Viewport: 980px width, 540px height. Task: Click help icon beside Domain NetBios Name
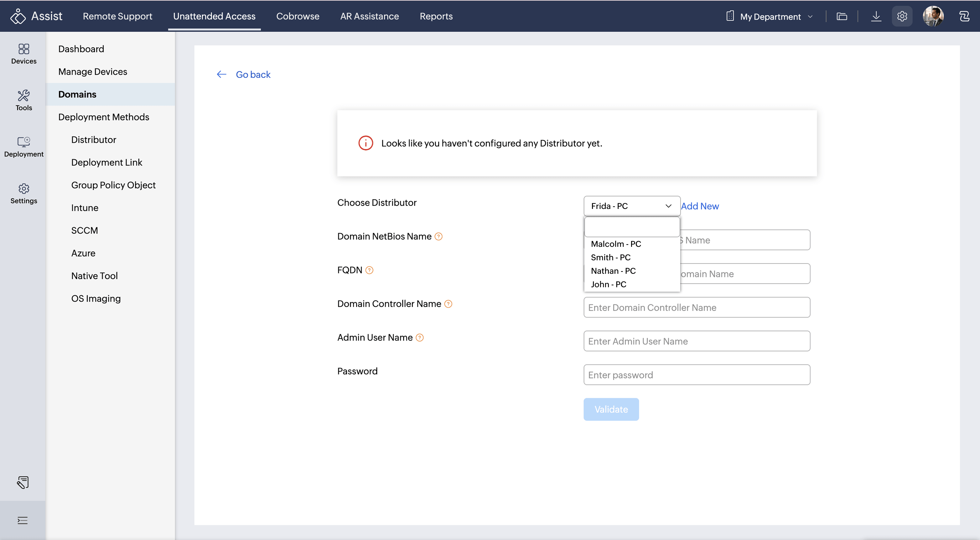438,237
